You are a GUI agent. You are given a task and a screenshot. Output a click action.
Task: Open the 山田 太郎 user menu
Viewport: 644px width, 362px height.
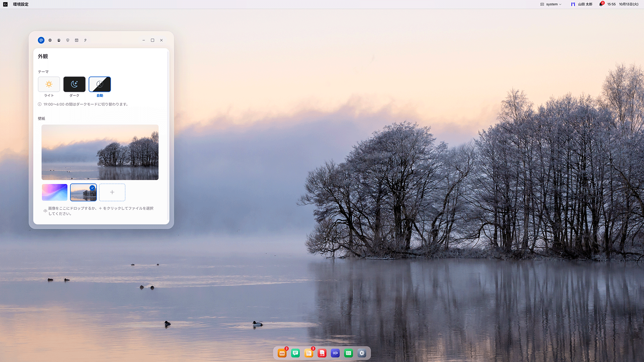point(582,4)
